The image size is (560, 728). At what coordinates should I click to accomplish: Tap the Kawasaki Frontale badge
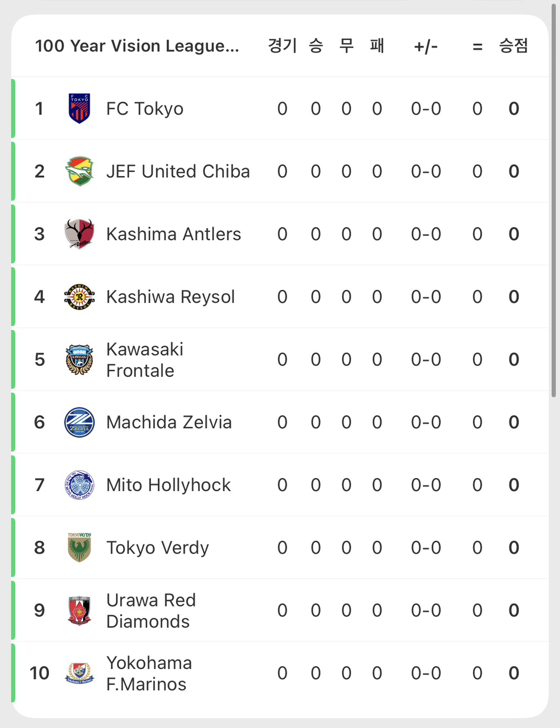pos(79,359)
